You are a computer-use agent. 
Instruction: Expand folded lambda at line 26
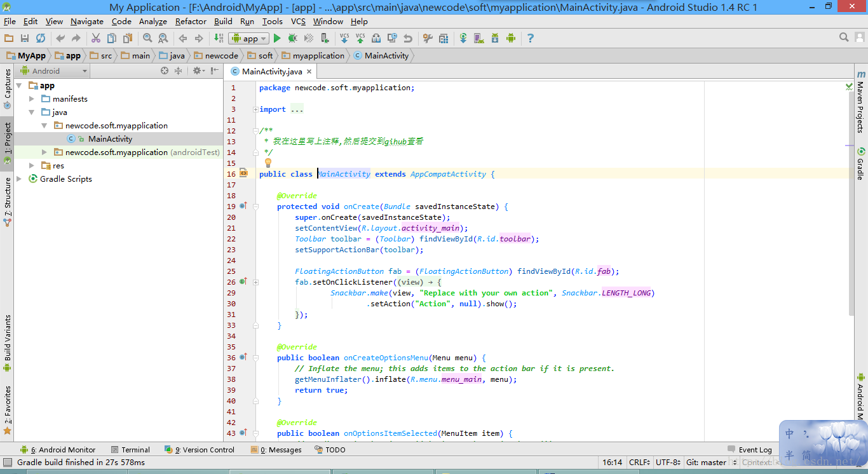click(x=255, y=282)
